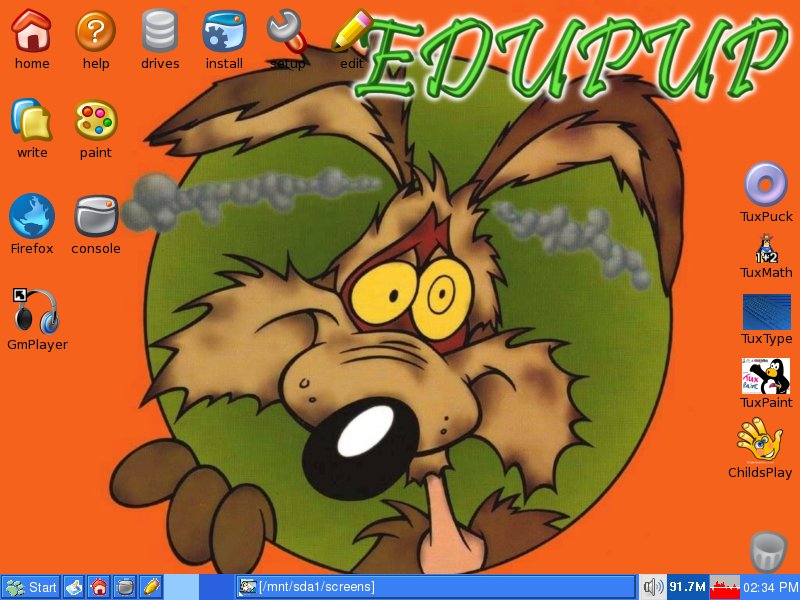Image resolution: width=800 pixels, height=600 pixels.
Task: Launch the ChildsPlay hand icon
Action: (x=760, y=440)
